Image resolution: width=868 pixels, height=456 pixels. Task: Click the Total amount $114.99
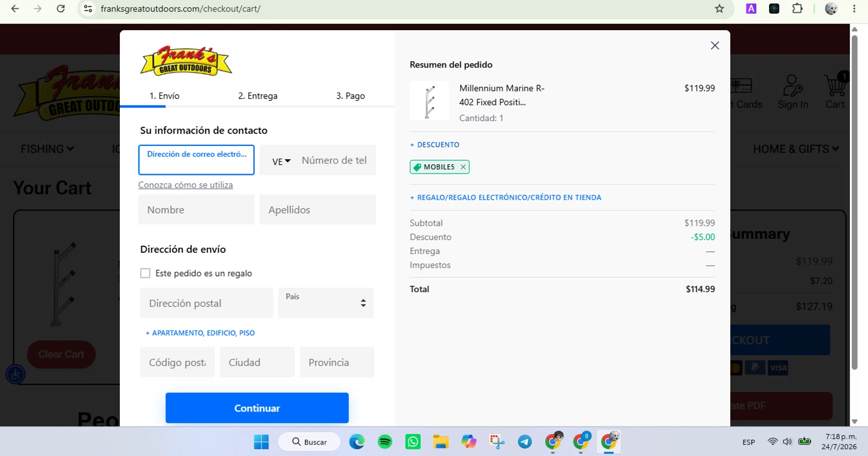click(x=700, y=289)
